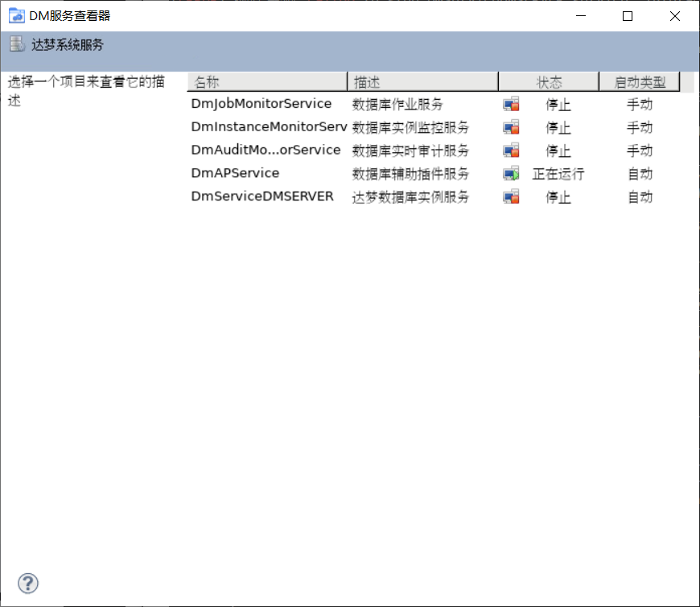Click the 选择一个项目来查看它的描述 hint text
The image size is (700, 607).
coord(86,91)
